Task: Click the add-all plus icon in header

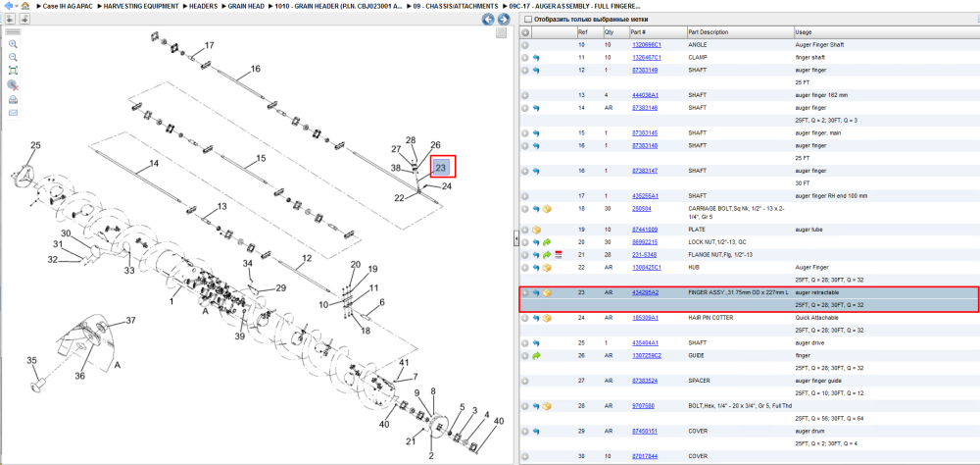Action: (x=525, y=32)
